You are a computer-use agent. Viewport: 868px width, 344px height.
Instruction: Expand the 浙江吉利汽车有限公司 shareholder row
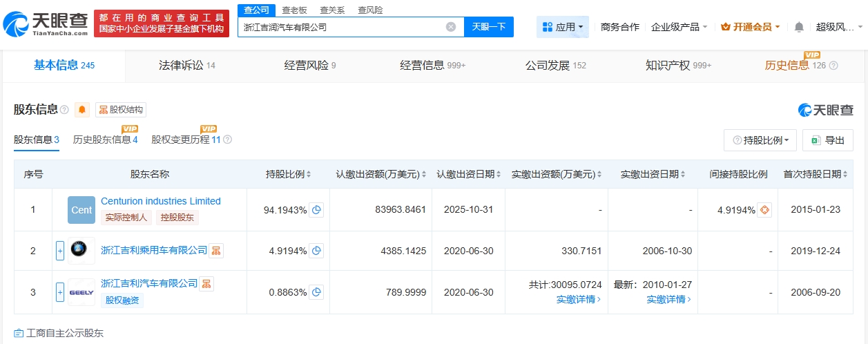[x=60, y=292]
